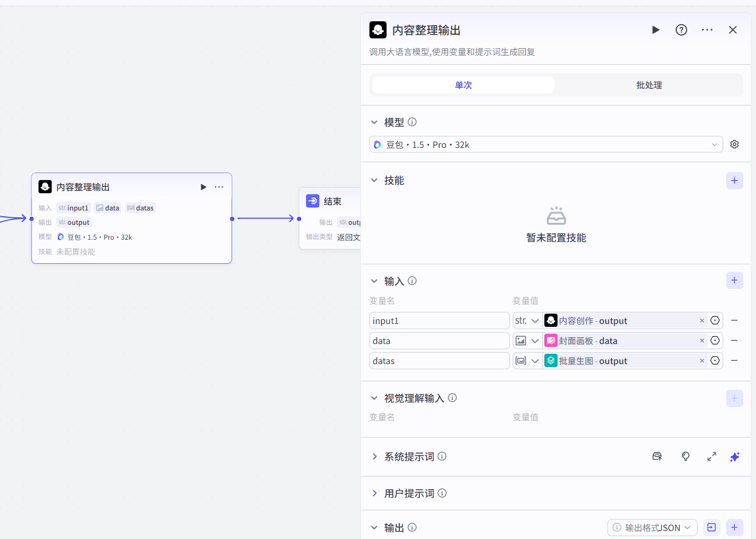This screenshot has width=756, height=539.
Task: Edit the input1 variable name field
Action: pos(439,321)
